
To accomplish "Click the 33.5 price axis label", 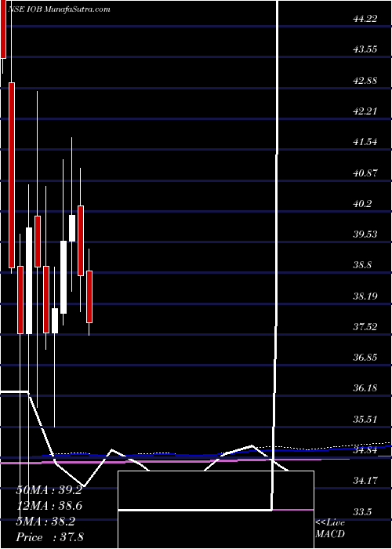I will 362,513.
